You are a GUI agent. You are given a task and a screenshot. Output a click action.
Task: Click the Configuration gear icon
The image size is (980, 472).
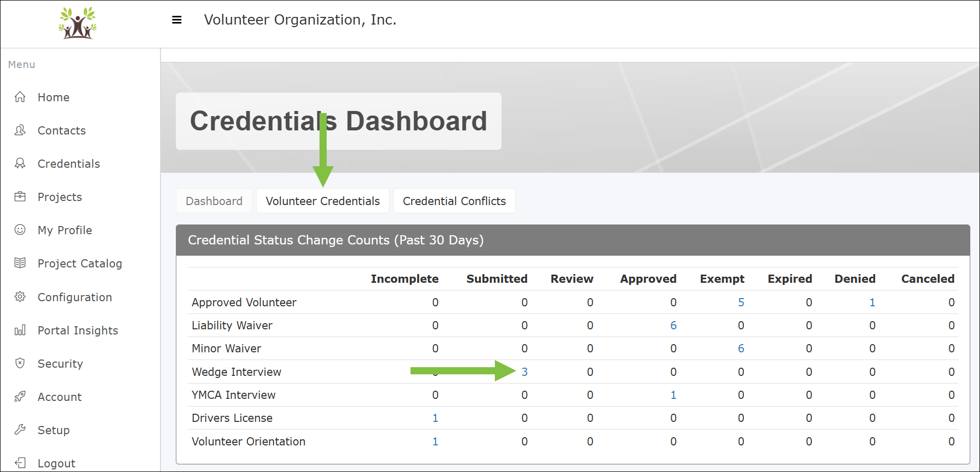click(20, 297)
